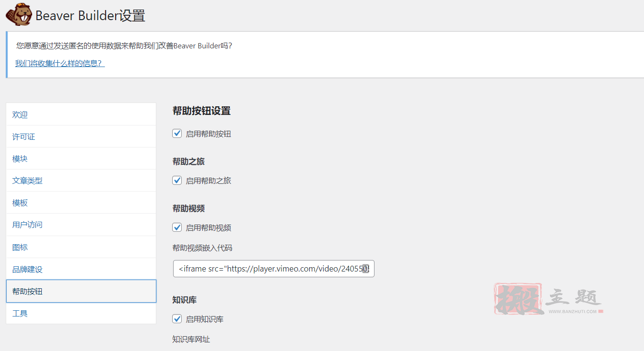The image size is (644, 351).
Task: Open the 工具 settings tab
Action: (81, 313)
